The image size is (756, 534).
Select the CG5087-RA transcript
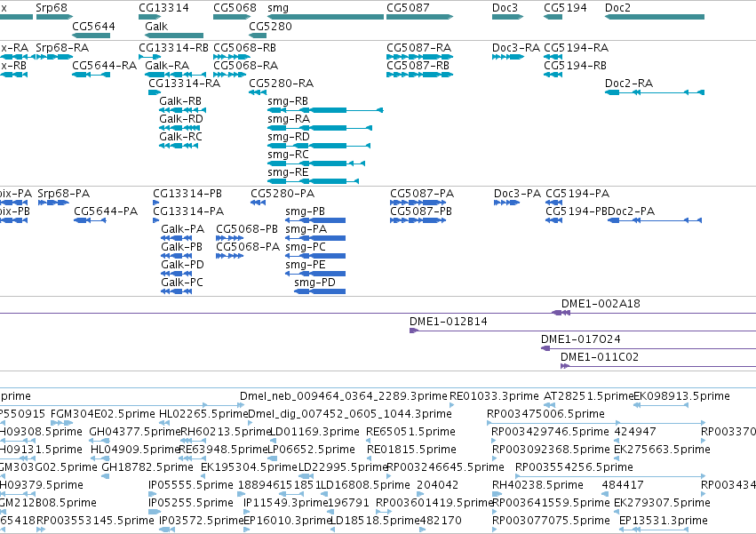pyautogui.click(x=420, y=57)
